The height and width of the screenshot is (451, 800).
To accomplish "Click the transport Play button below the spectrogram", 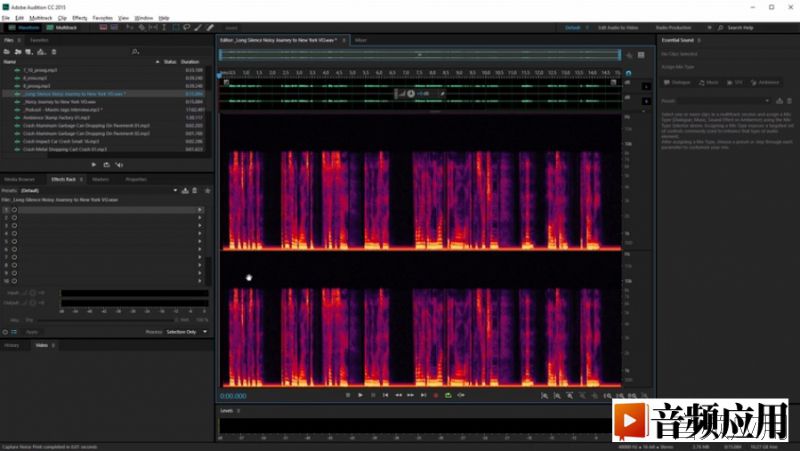I will [360, 395].
